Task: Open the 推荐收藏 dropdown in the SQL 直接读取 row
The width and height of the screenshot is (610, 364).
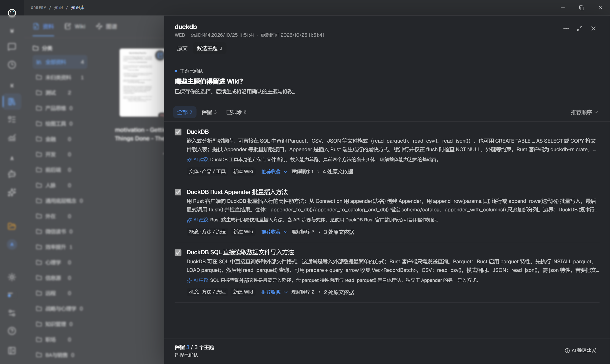Action: (274, 292)
